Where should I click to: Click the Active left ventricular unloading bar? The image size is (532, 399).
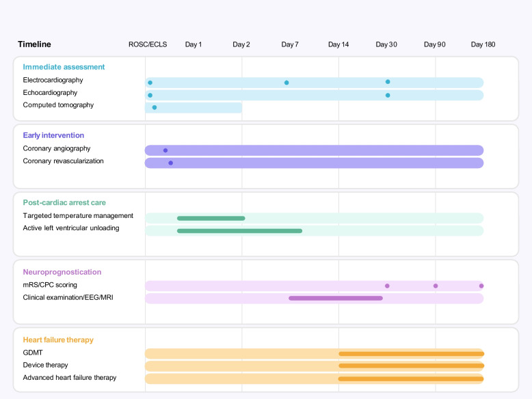[x=239, y=231]
